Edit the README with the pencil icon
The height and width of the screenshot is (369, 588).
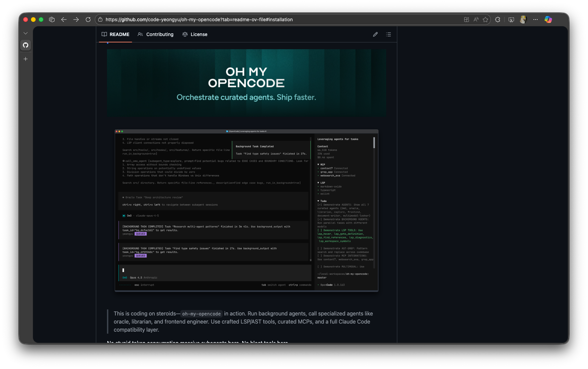click(x=375, y=34)
